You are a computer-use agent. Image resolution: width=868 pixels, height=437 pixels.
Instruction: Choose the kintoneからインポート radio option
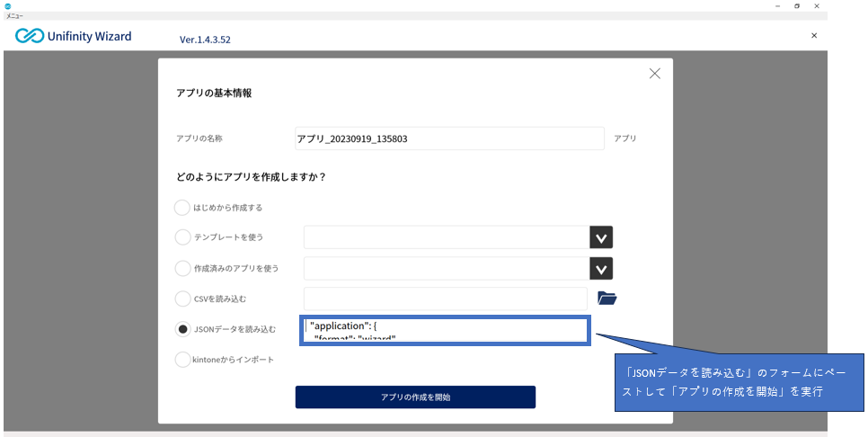click(182, 360)
